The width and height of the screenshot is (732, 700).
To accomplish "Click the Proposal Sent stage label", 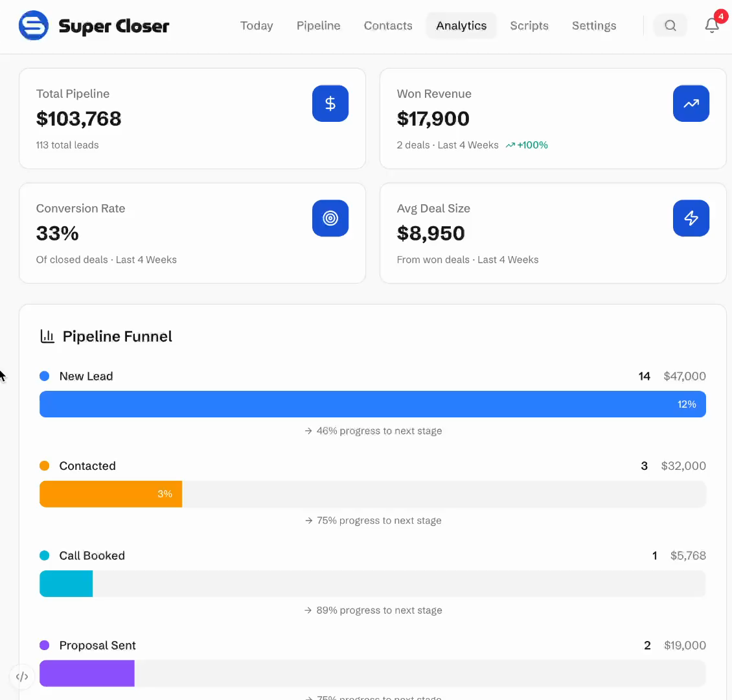I will (x=97, y=645).
